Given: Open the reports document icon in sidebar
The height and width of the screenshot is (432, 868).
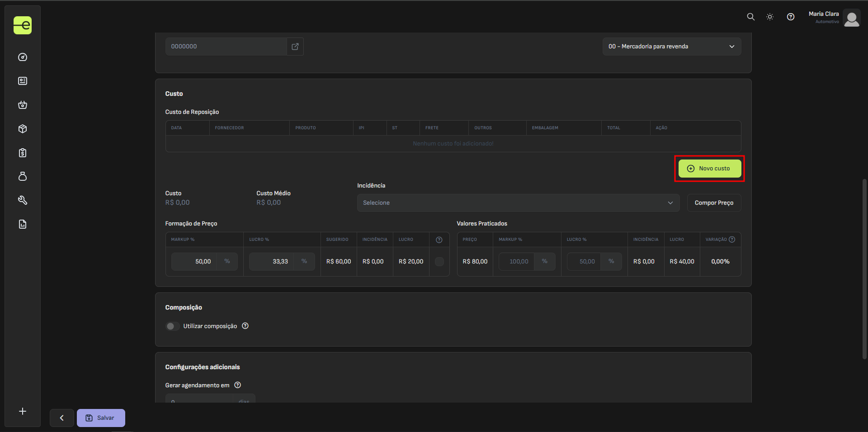Looking at the screenshot, I should click(23, 224).
